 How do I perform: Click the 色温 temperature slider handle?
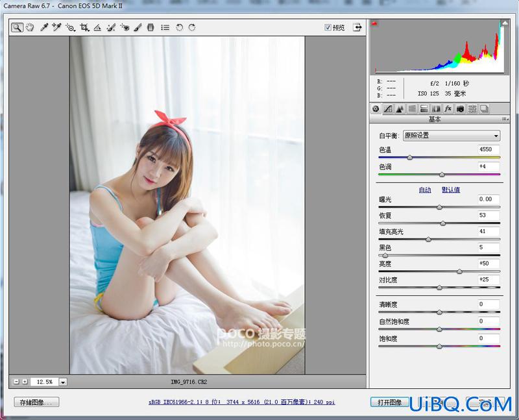410,157
